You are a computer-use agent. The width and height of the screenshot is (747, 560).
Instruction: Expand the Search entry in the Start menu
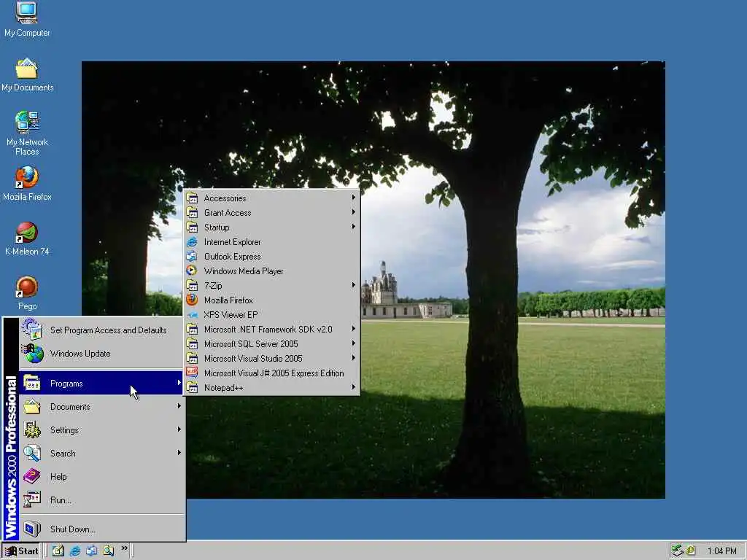(x=101, y=454)
